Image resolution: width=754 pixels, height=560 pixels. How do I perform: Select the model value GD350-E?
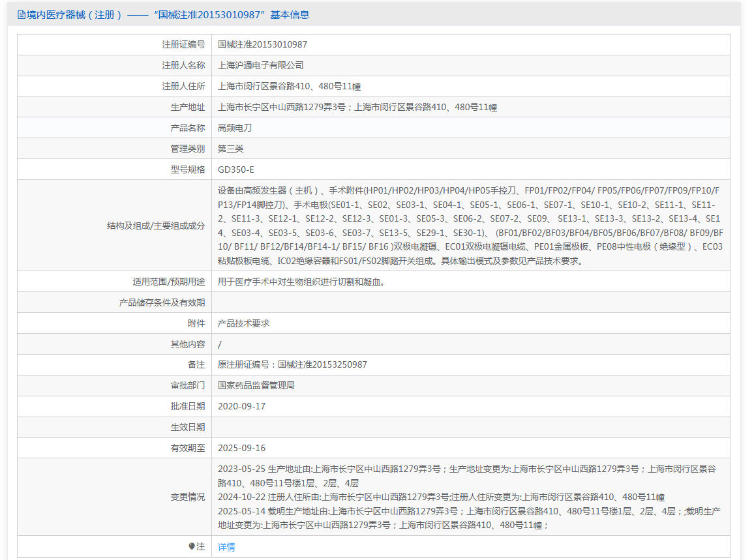236,169
